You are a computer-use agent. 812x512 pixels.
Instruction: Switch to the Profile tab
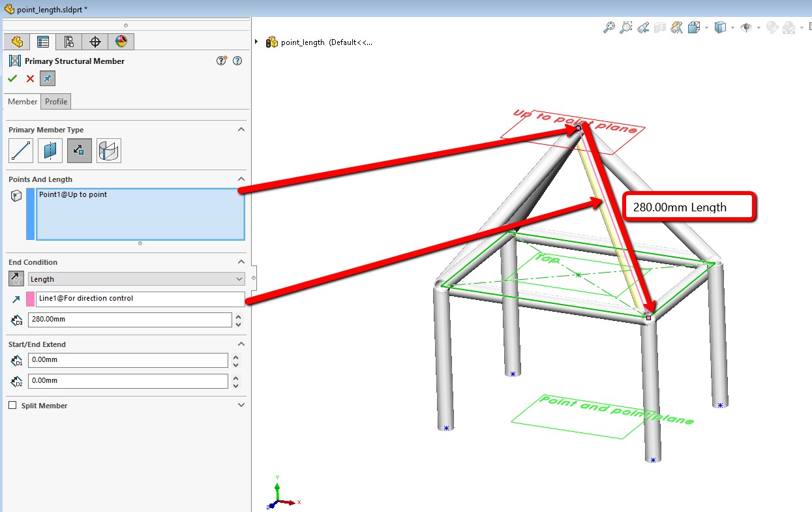coord(55,101)
